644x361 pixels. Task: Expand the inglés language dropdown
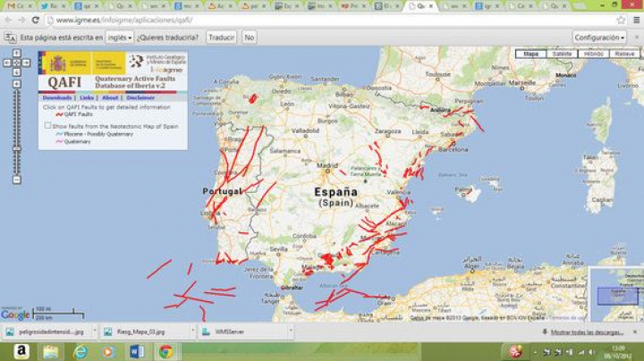(x=119, y=38)
